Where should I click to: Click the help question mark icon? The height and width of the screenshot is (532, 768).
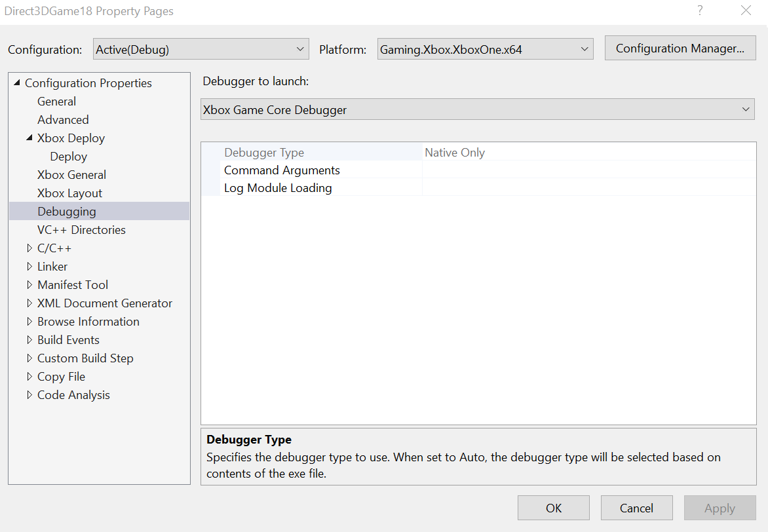tap(700, 10)
